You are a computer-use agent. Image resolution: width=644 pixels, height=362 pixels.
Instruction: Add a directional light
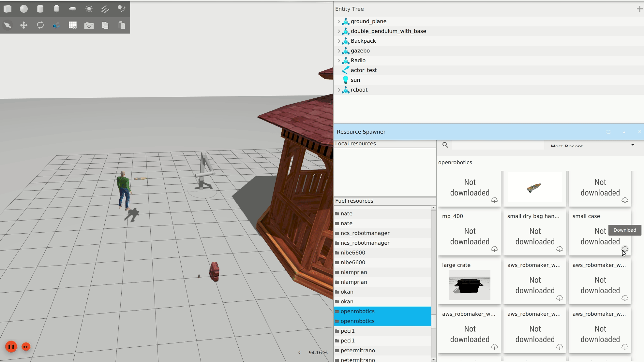(x=105, y=9)
